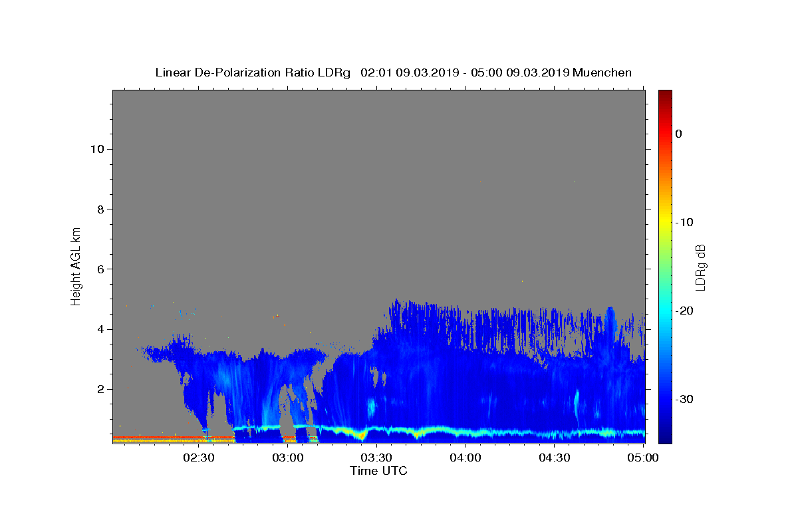Click the 04:00 time tick label
Image resolution: width=798 pixels, height=532 pixels.
465,458
